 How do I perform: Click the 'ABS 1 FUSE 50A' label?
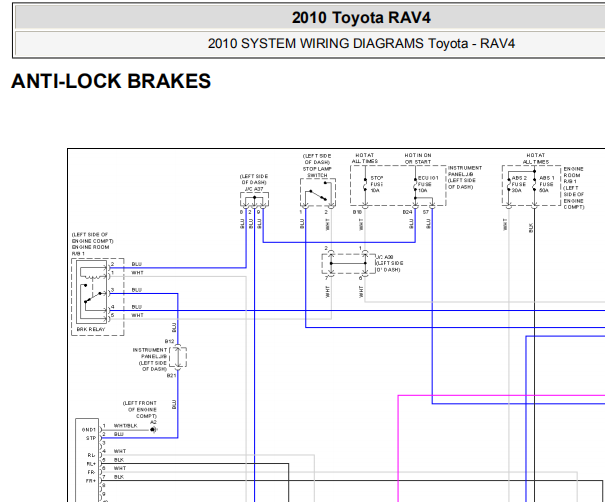(x=546, y=184)
